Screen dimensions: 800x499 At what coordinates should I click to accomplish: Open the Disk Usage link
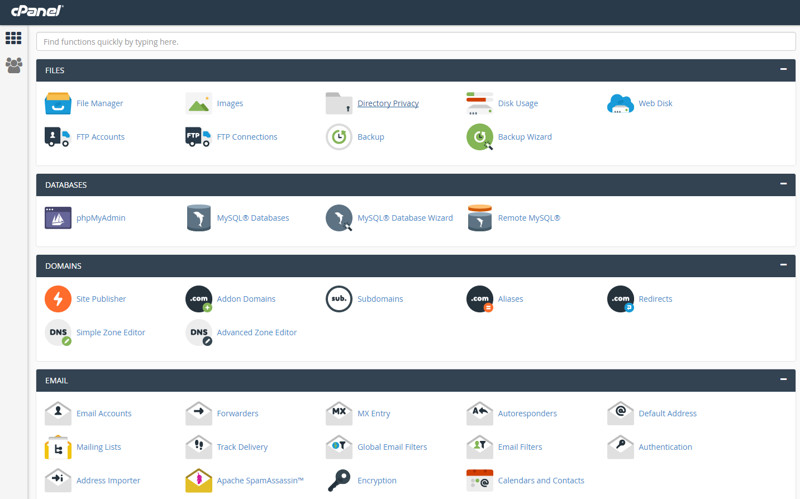pos(518,103)
